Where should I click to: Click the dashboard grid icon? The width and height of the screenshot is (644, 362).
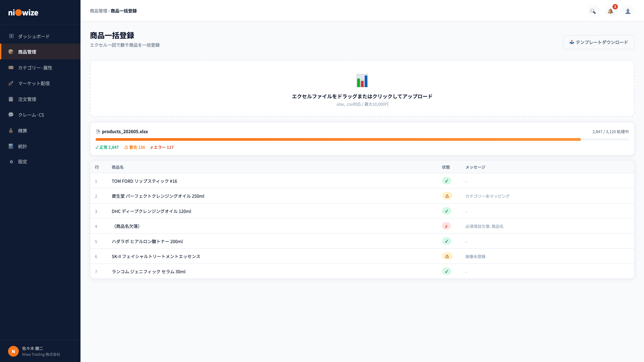point(11,36)
